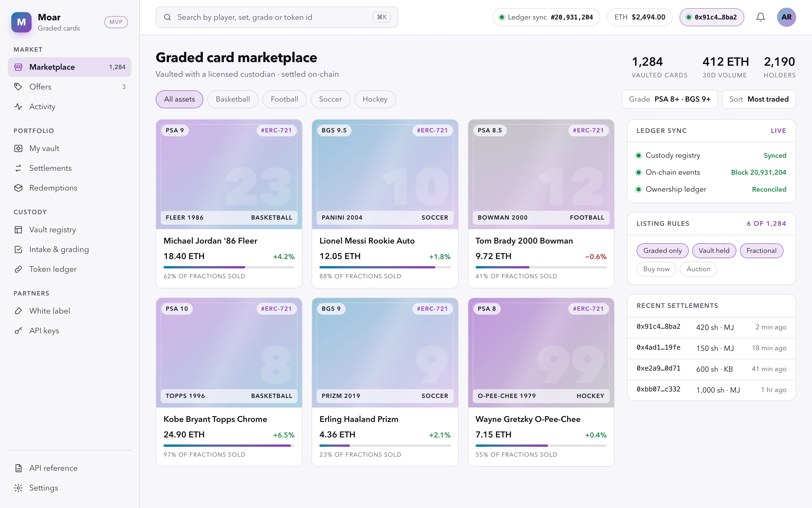
Task: Open notifications bell icon
Action: (760, 17)
